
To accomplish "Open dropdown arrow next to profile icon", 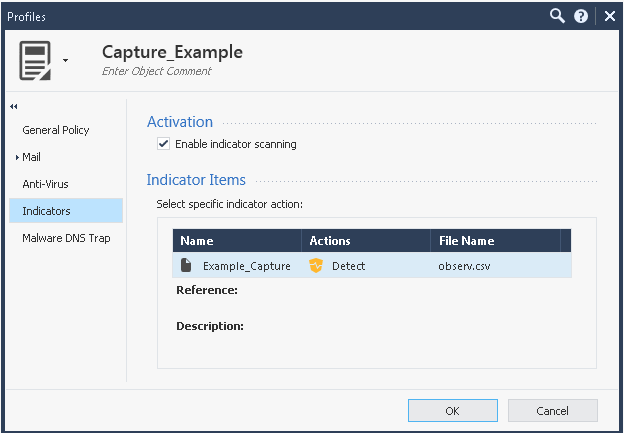I will (x=66, y=60).
